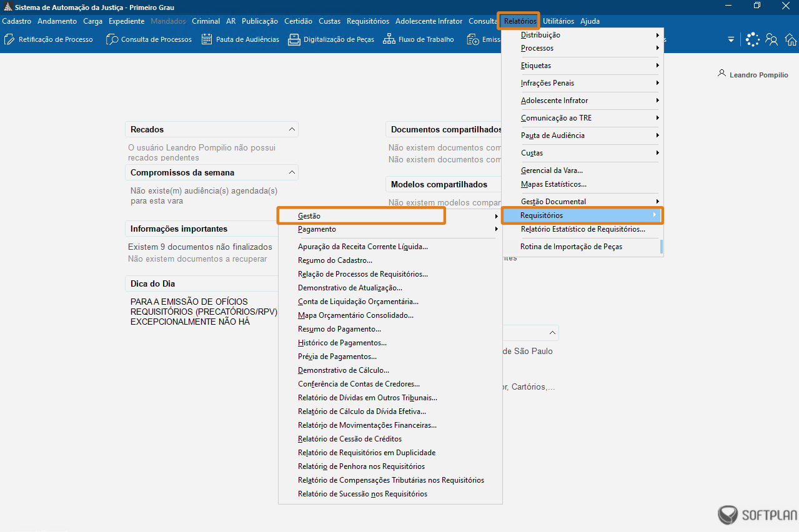Image resolution: width=799 pixels, height=532 pixels.
Task: Open the Carga menu
Action: 92,21
